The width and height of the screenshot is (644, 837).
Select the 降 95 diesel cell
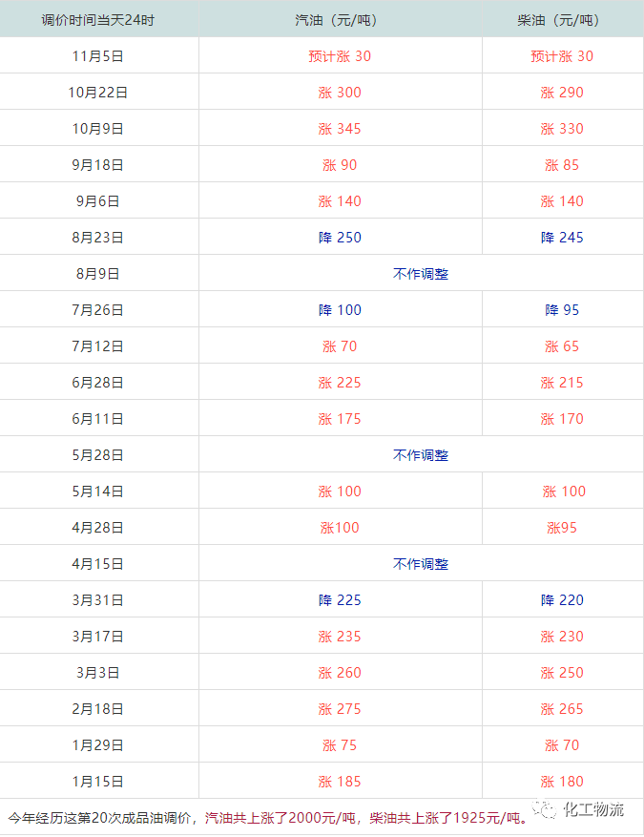tap(562, 310)
